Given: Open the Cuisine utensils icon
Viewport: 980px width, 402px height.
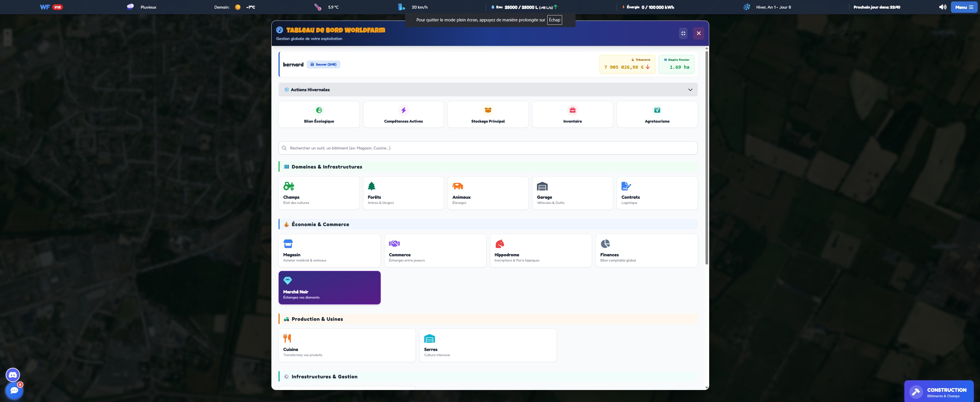Looking at the screenshot, I should coord(287,338).
